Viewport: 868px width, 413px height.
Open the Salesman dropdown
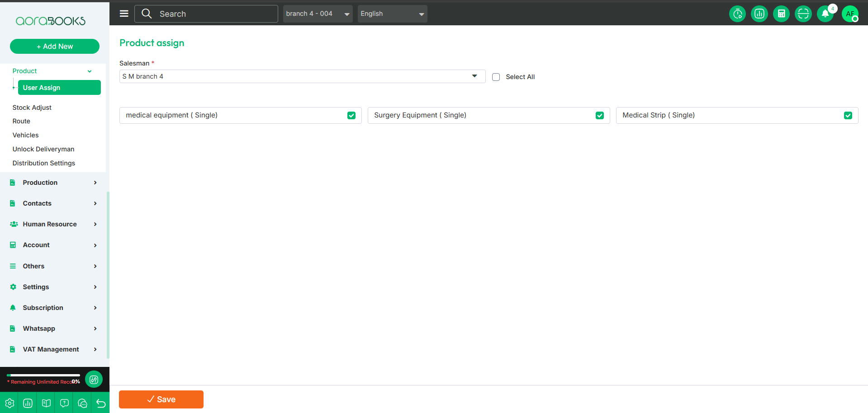pyautogui.click(x=302, y=76)
